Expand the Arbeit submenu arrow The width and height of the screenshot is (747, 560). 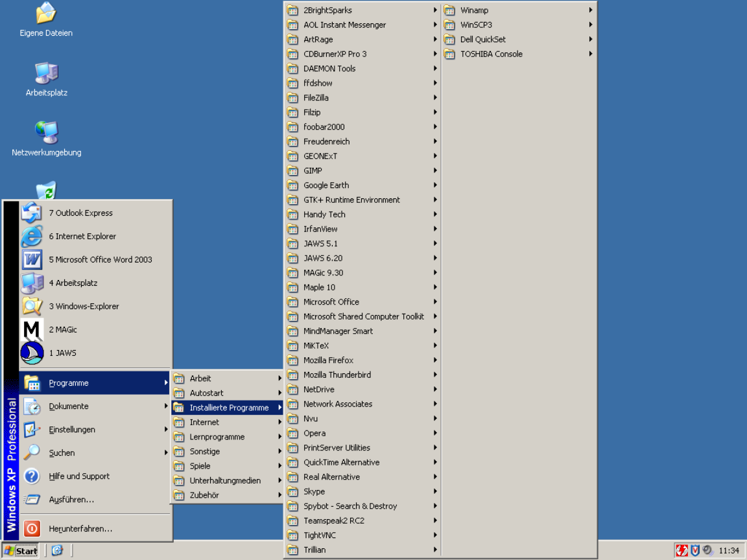coord(279,379)
